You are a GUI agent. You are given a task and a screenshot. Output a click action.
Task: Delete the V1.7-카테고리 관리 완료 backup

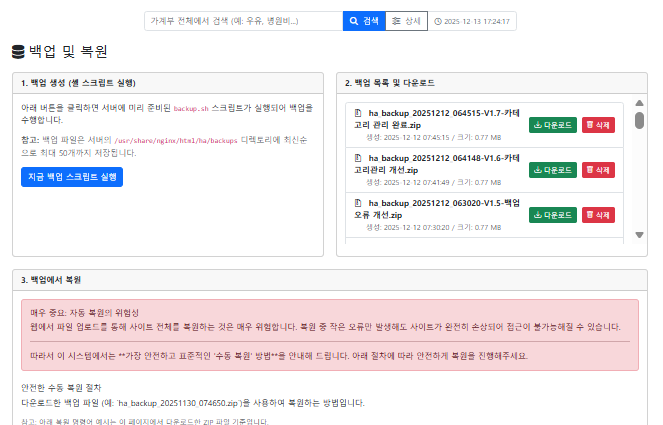point(598,125)
